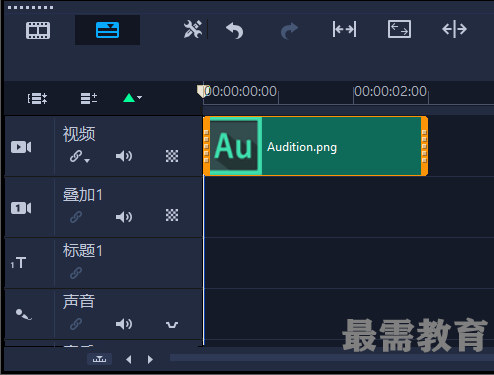Click the 声音 voice track microphone icon
494x375 pixels.
point(24,314)
